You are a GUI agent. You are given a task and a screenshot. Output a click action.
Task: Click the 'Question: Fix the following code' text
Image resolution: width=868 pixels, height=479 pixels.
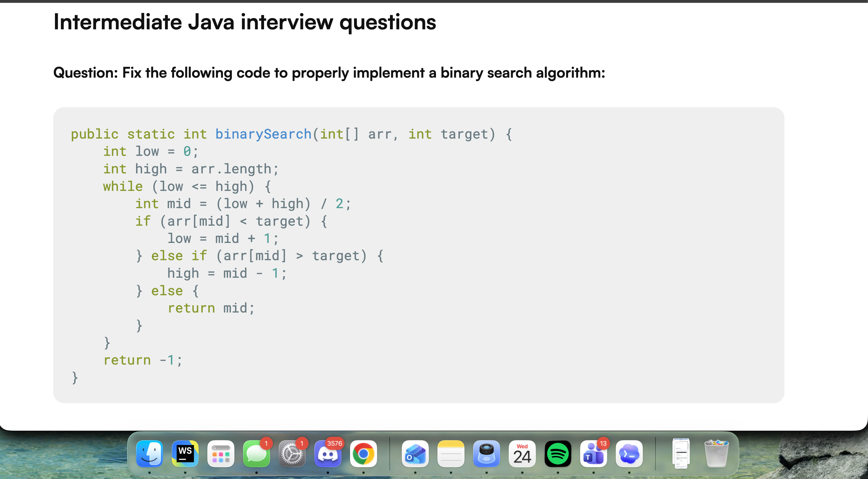coord(329,73)
